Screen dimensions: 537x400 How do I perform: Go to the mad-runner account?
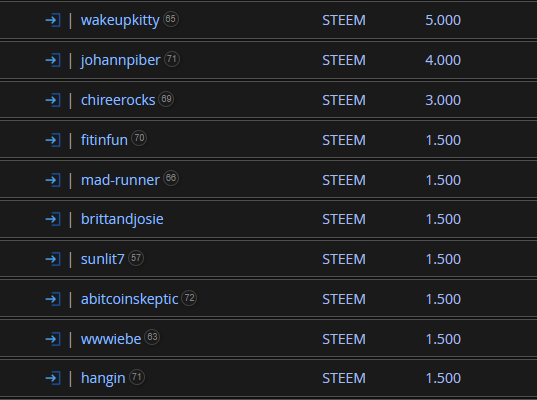120,180
